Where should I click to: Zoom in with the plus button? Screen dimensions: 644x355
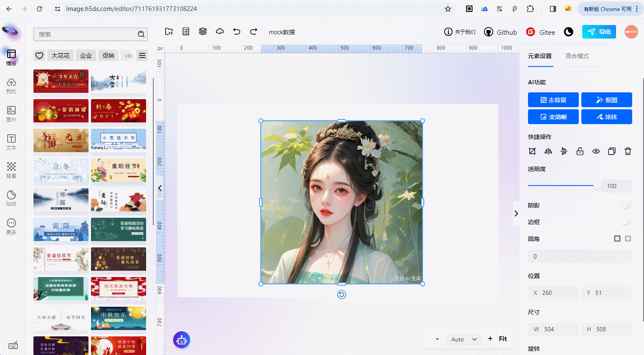pyautogui.click(x=490, y=338)
